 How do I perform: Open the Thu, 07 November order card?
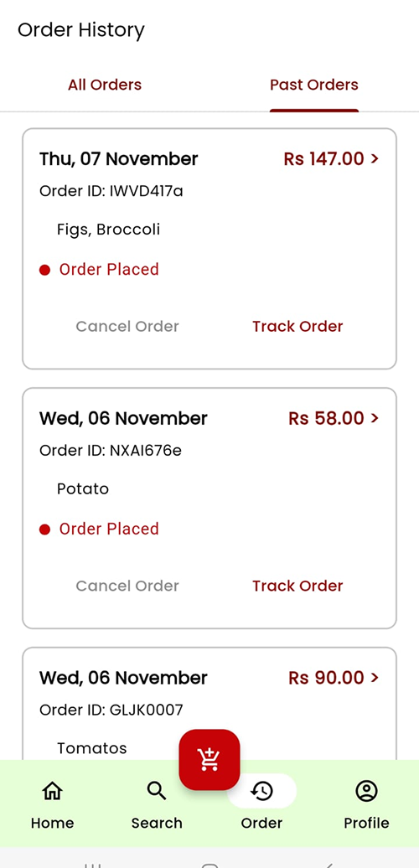point(209,249)
